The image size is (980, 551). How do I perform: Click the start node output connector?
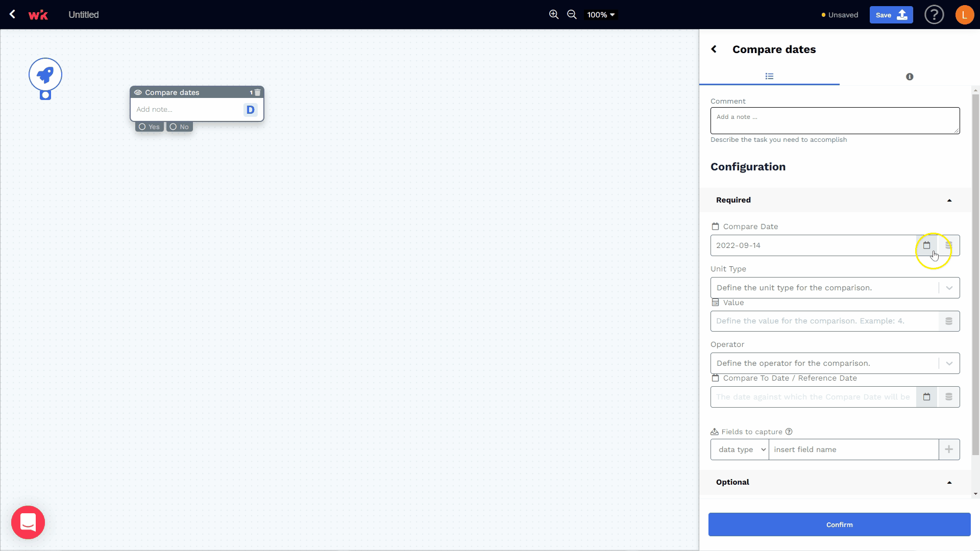[x=45, y=95]
